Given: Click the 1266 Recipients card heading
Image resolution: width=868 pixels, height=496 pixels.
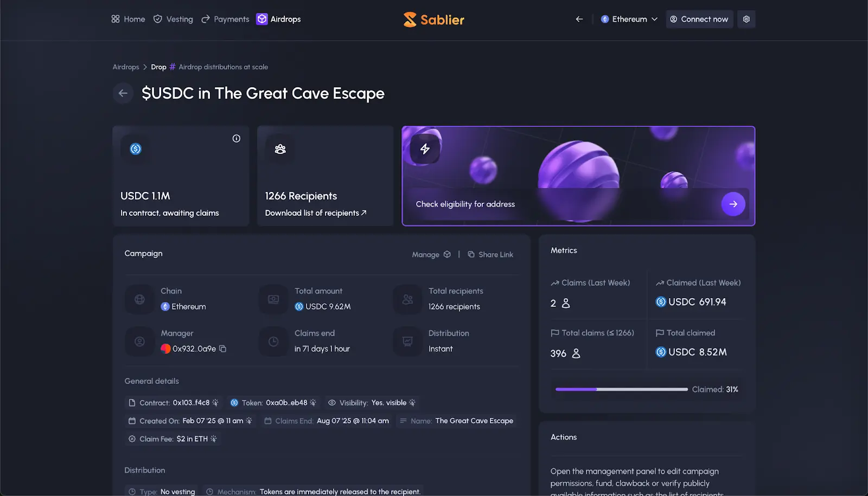Looking at the screenshot, I should pyautogui.click(x=301, y=196).
